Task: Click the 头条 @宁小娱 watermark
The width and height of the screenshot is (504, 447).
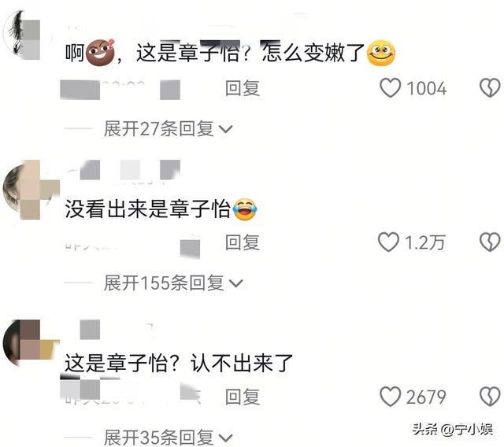Action: click(x=452, y=429)
